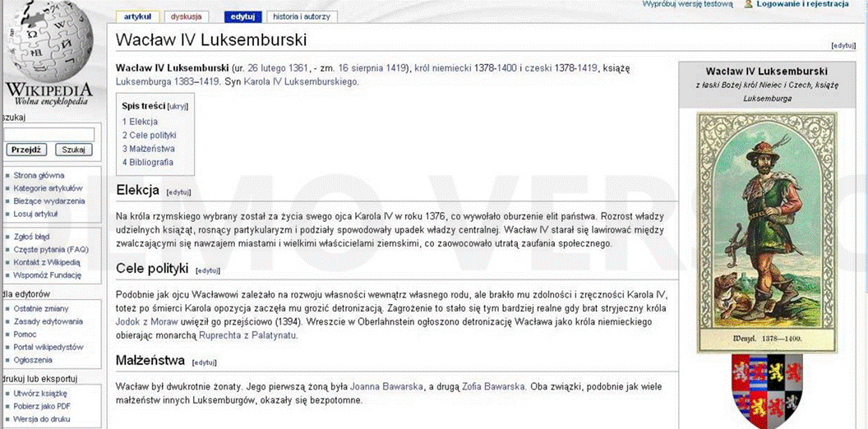The width and height of the screenshot is (868, 429).
Task: Open the historia i autorzy tab
Action: click(302, 16)
